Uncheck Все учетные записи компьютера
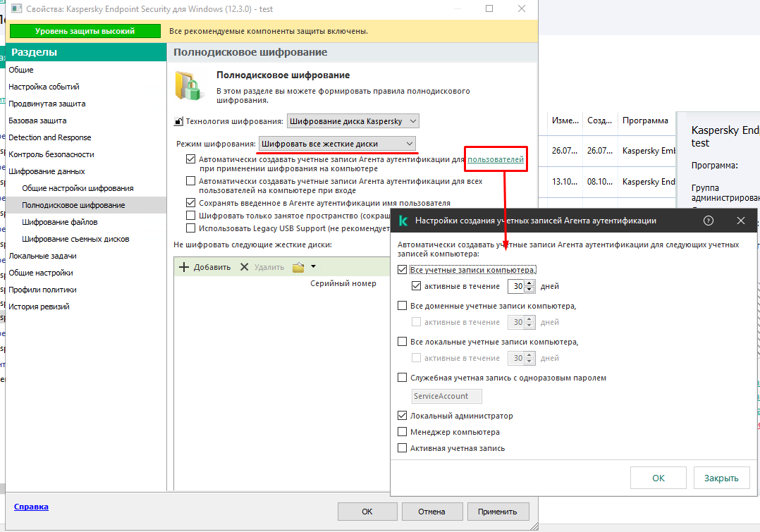Screen dimensions: 760x532 click(402, 269)
